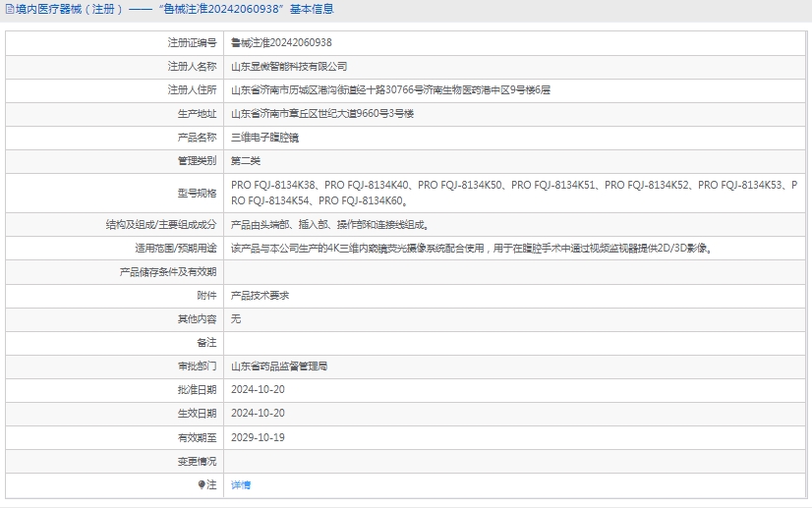
Task: Select the attachment value 产品技术要求
Action: pos(260,295)
